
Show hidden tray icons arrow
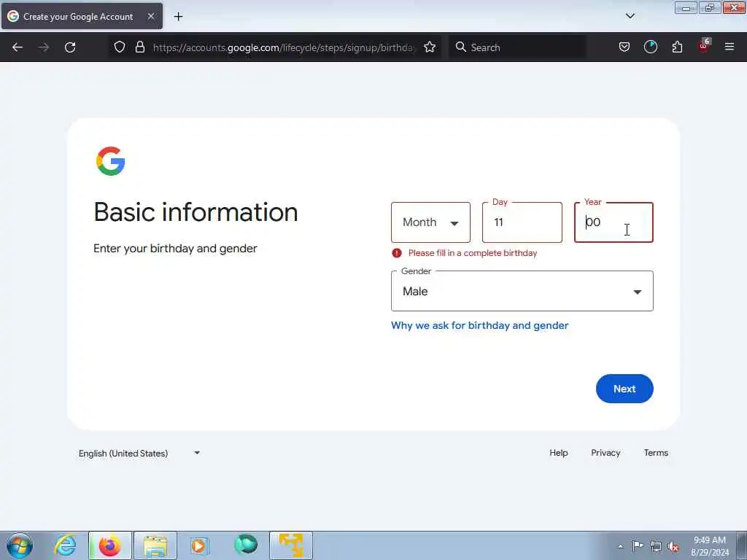coord(620,546)
